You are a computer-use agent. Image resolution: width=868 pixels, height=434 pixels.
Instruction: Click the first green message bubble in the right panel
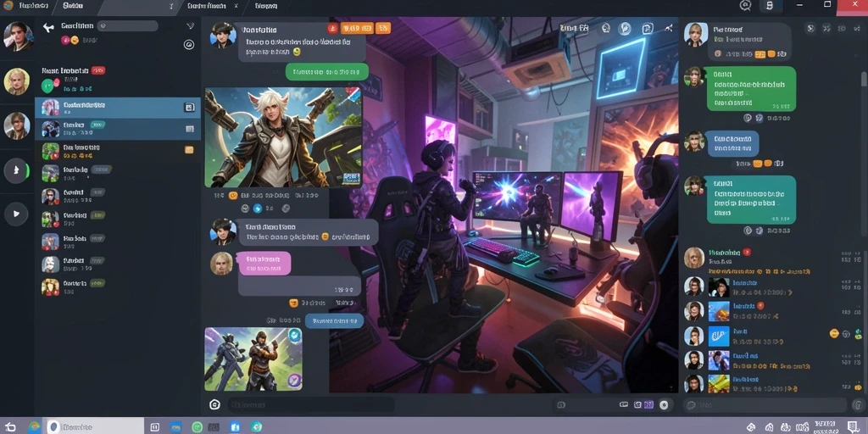751,88
